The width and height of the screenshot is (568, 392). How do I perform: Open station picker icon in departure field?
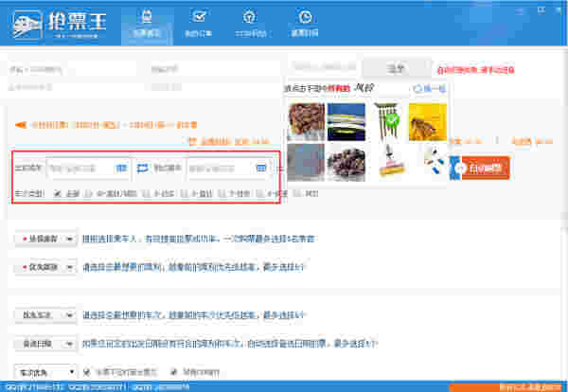pyautogui.click(x=122, y=169)
